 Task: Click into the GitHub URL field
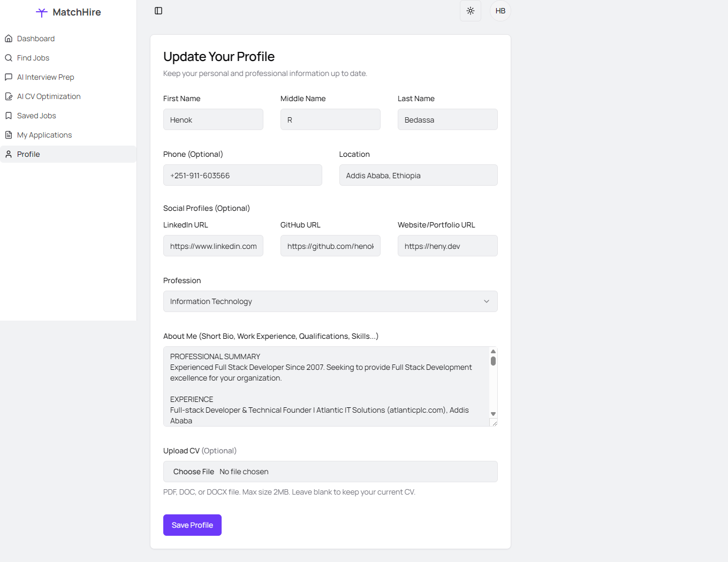[x=330, y=246]
